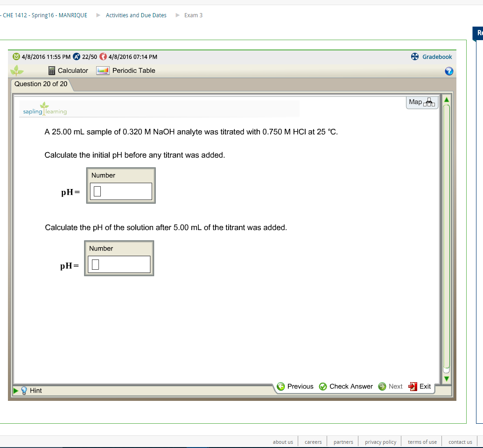Image resolution: width=483 pixels, height=448 pixels.
Task: Click the blue help question mark icon
Action: pos(449,71)
